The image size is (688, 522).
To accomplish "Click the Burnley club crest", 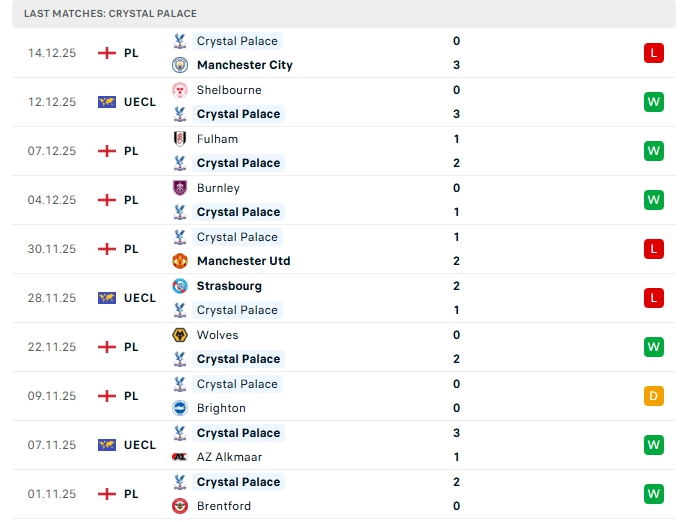I will [x=180, y=188].
